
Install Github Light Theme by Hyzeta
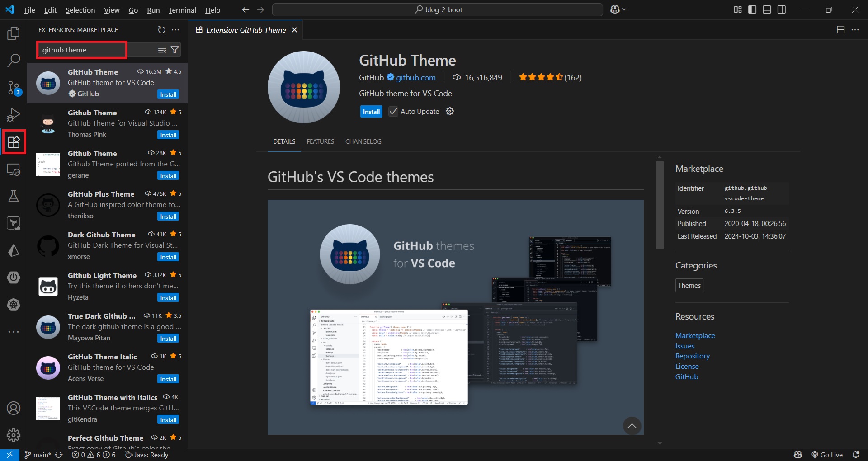click(x=168, y=298)
